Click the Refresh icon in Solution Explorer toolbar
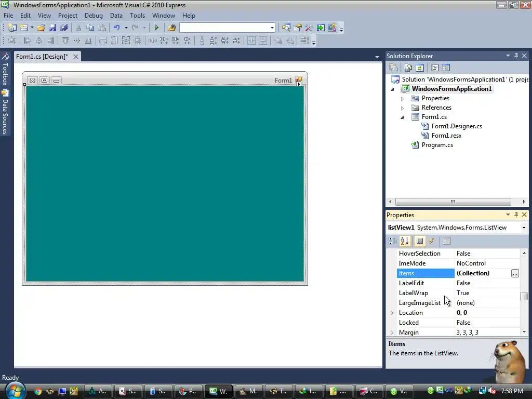 (x=420, y=68)
